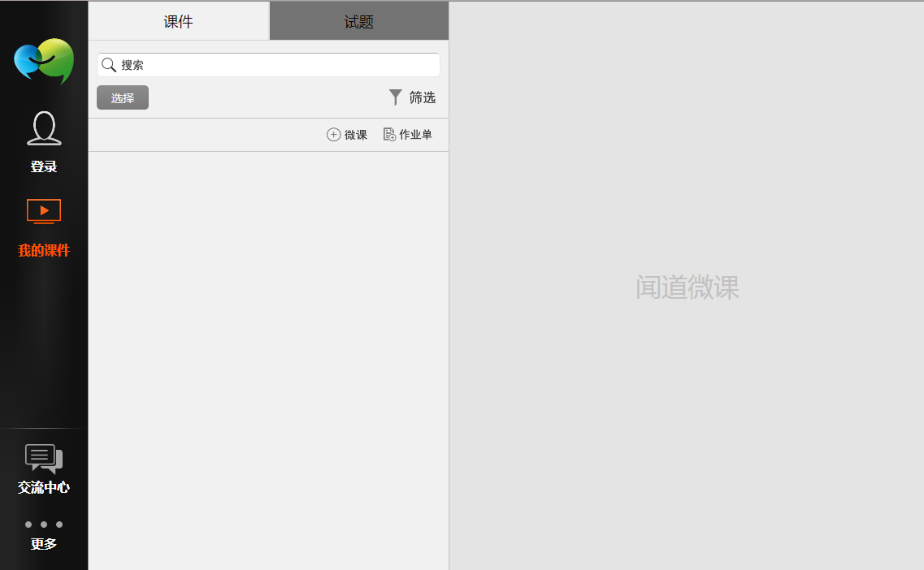This screenshot has width=924, height=570.
Task: Click the search magnifier icon
Action: (108, 65)
